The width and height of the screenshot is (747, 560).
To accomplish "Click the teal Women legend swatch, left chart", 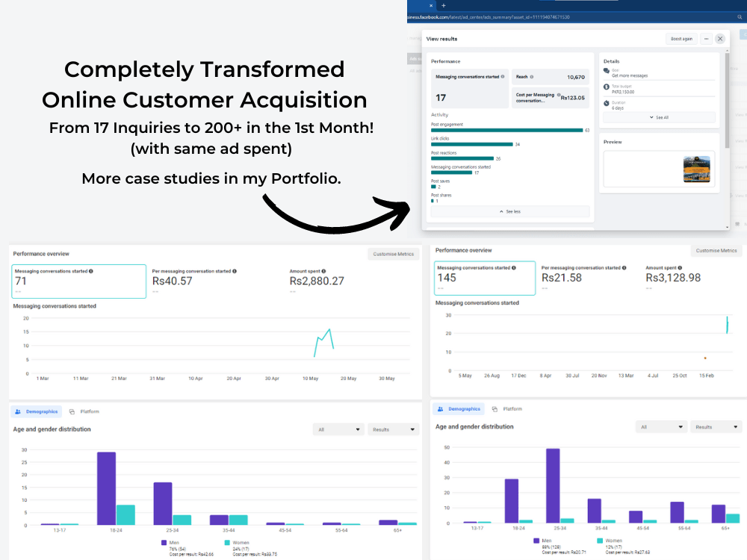I will click(x=227, y=543).
